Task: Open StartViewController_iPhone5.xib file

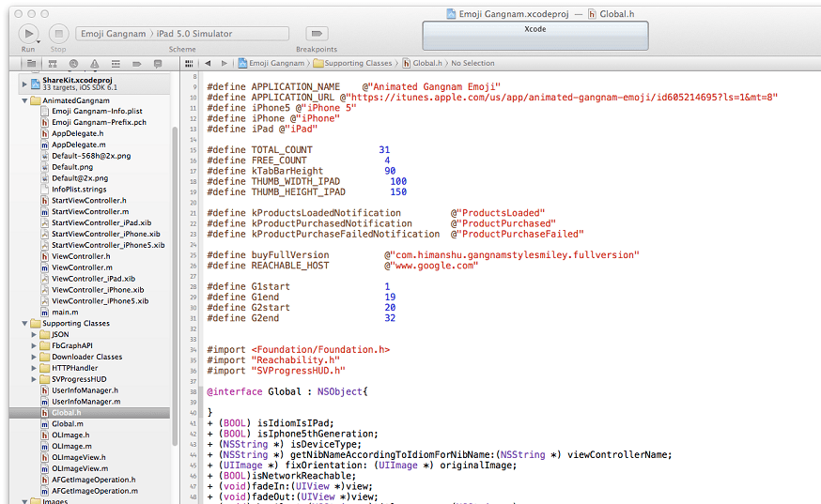Action: pos(108,245)
